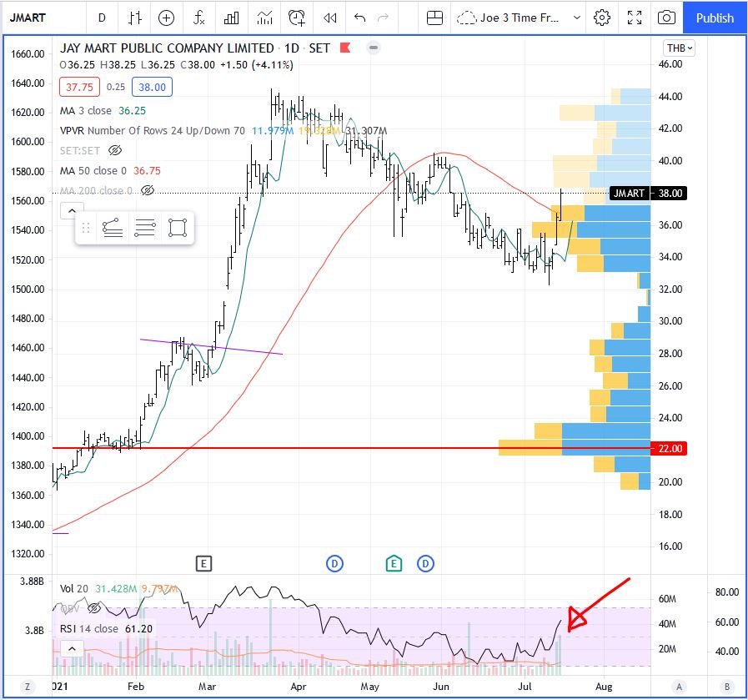Image resolution: width=748 pixels, height=700 pixels.
Task: Open the JMART symbol search
Action: (x=28, y=18)
